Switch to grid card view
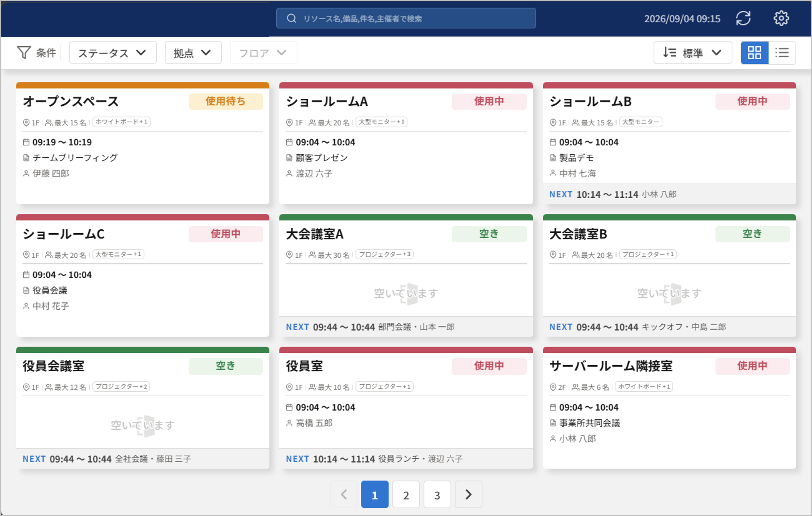This screenshot has width=812, height=516. click(755, 53)
